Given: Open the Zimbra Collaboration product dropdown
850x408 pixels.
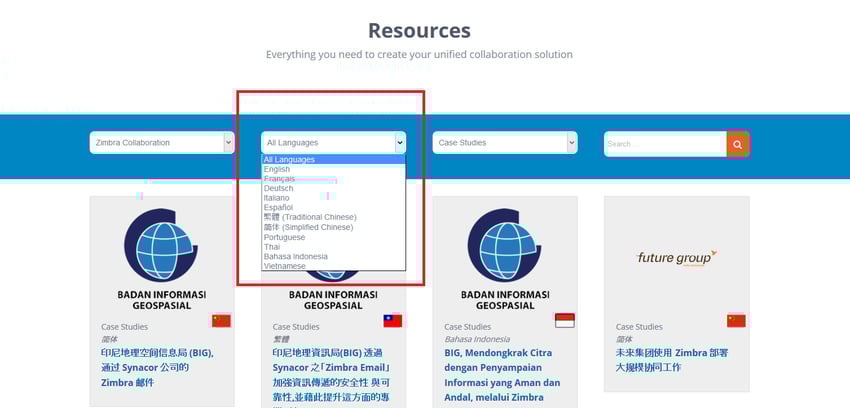Looking at the screenshot, I should coord(162,143).
